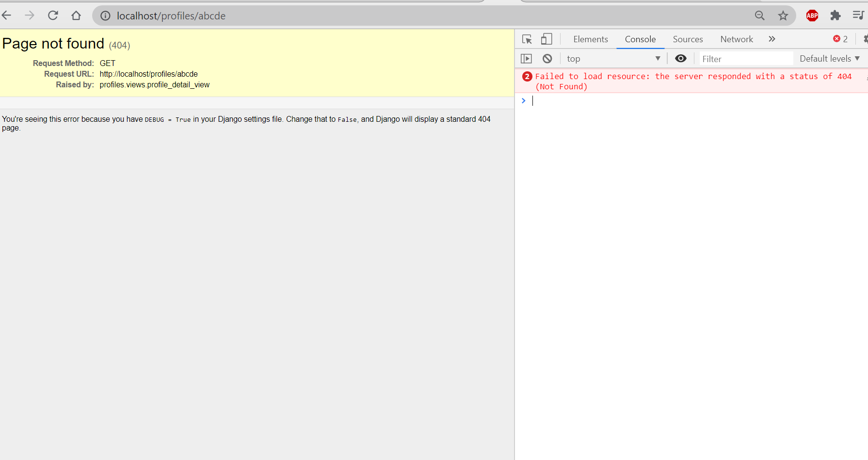Open the top execution context dropdown
This screenshot has height=460, width=868.
pos(613,59)
